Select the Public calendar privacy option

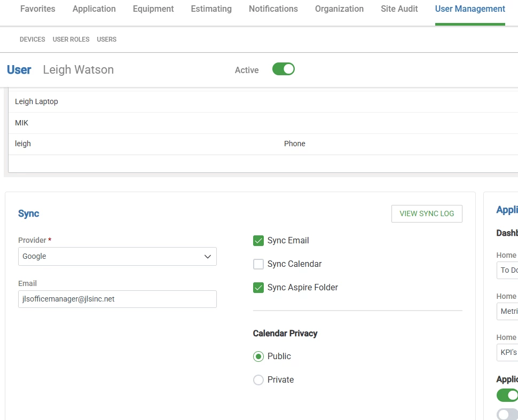(x=258, y=356)
